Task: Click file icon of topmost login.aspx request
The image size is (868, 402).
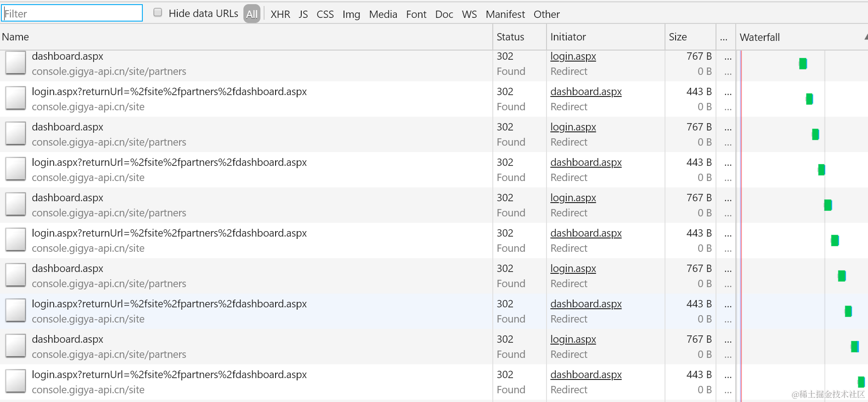Action: click(x=16, y=98)
